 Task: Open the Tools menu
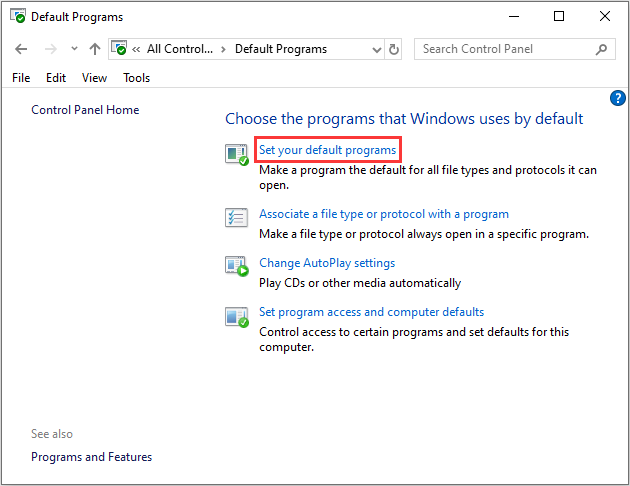click(x=137, y=78)
